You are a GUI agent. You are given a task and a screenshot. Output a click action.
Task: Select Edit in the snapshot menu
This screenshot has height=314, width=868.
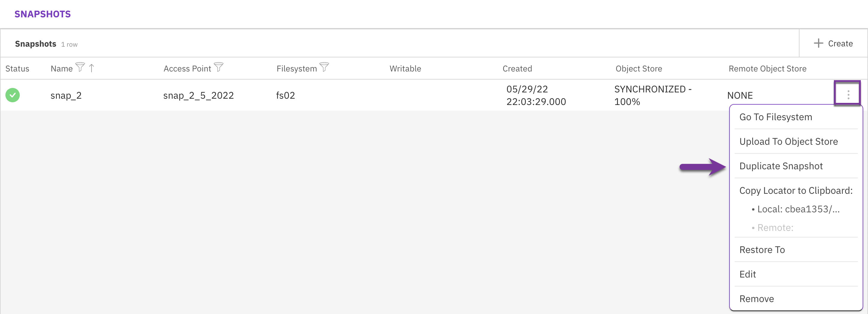click(748, 274)
